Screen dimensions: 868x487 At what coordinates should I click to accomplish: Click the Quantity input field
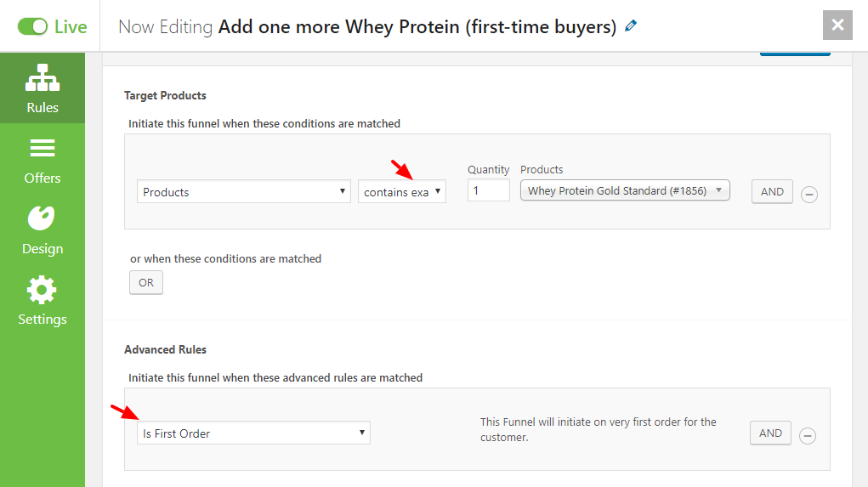[488, 190]
